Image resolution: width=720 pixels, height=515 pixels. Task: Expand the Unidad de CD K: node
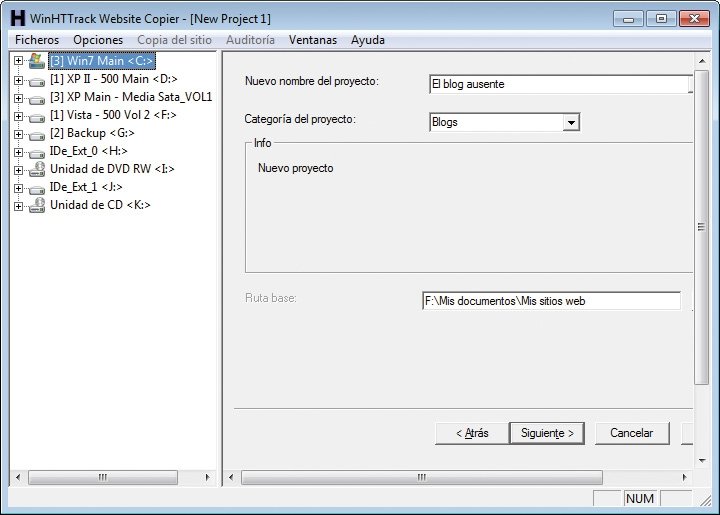[x=18, y=206]
